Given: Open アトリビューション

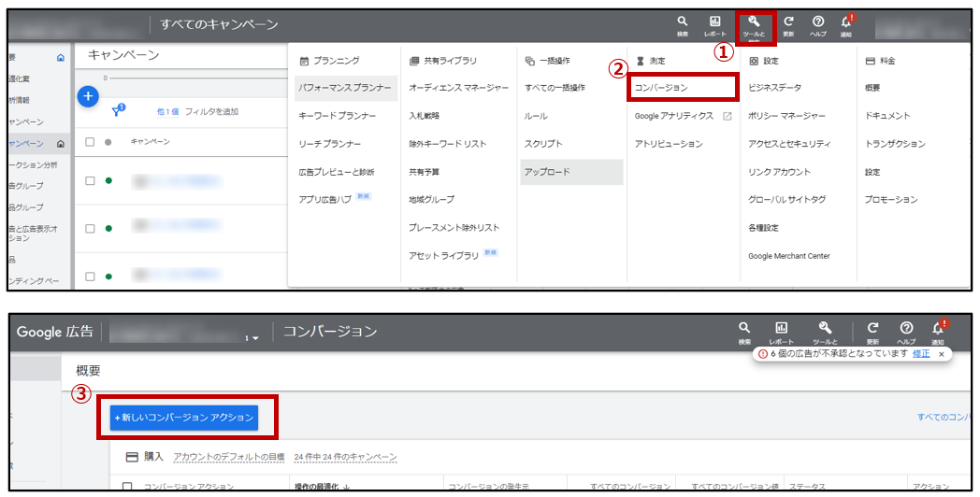Looking at the screenshot, I should pos(669,144).
